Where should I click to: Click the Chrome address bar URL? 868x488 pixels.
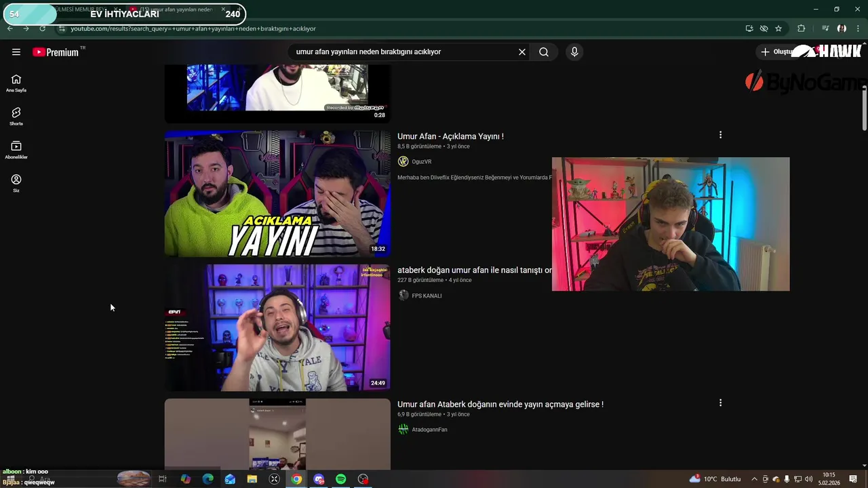point(193,28)
